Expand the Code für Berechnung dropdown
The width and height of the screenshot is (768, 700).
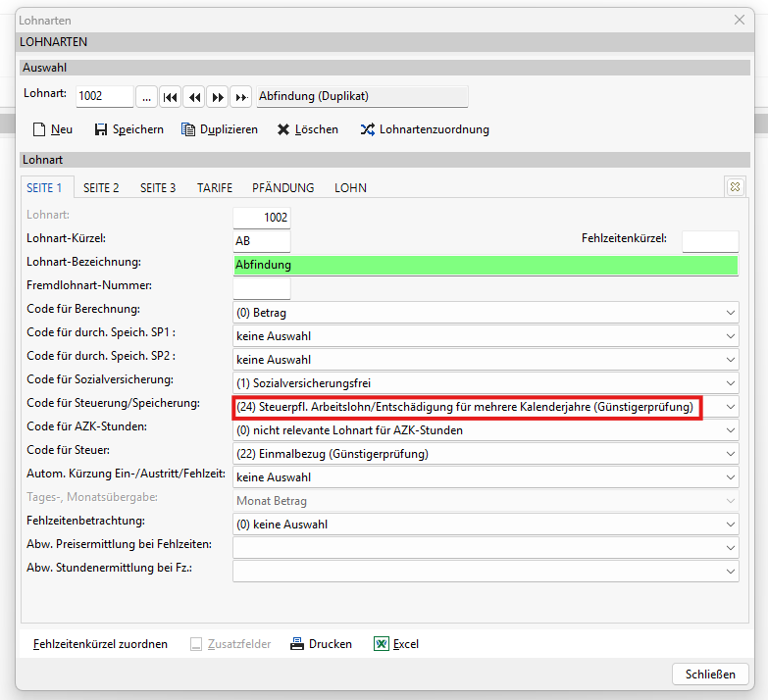(x=731, y=313)
